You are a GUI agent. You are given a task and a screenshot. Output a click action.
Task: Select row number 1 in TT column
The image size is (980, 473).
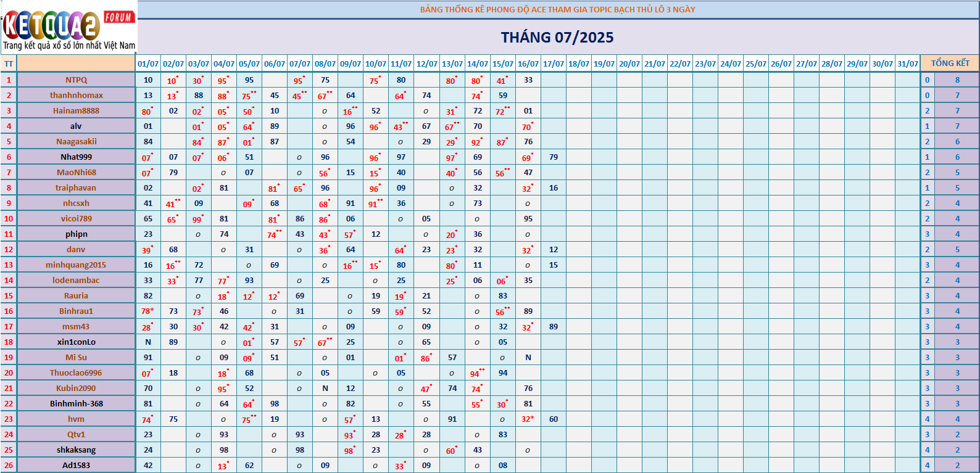coord(9,80)
